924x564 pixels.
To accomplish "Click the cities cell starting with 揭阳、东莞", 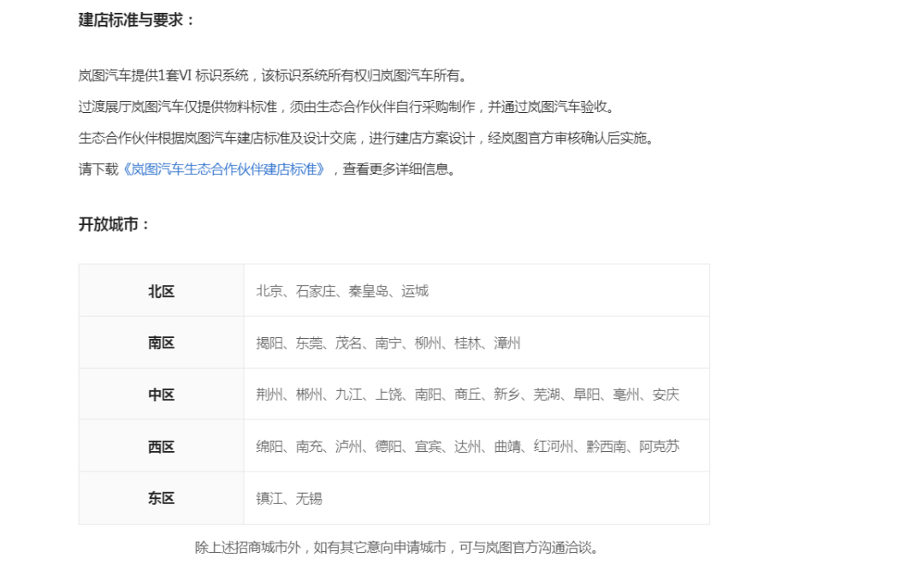I will [477, 342].
